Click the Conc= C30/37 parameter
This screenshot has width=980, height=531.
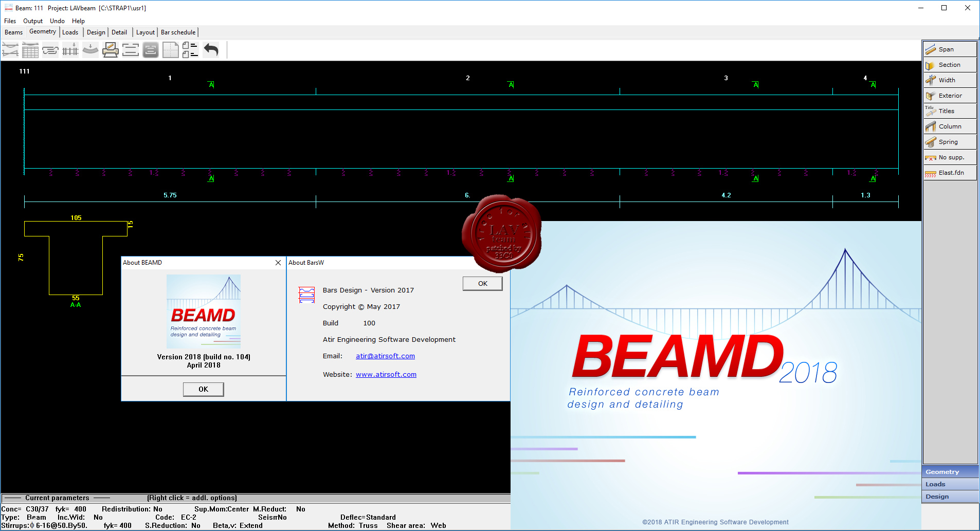coord(25,509)
